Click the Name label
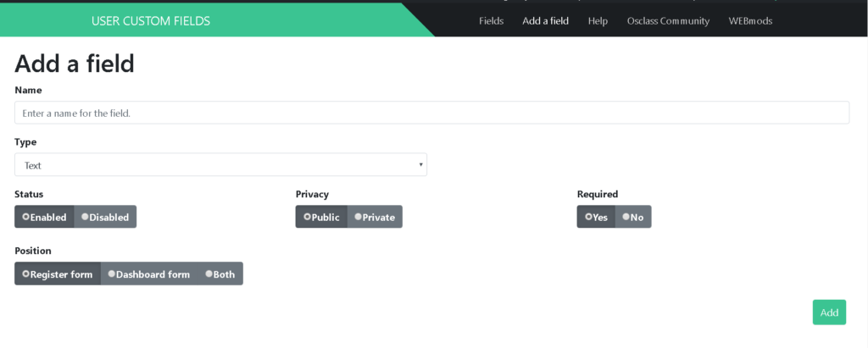This screenshot has height=348, width=868. click(x=28, y=90)
